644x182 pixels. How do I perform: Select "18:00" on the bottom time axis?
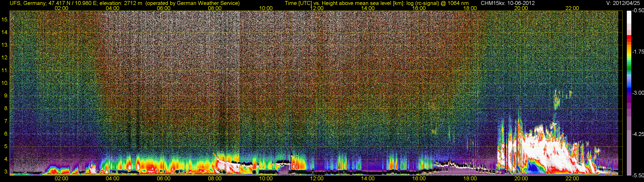point(470,179)
